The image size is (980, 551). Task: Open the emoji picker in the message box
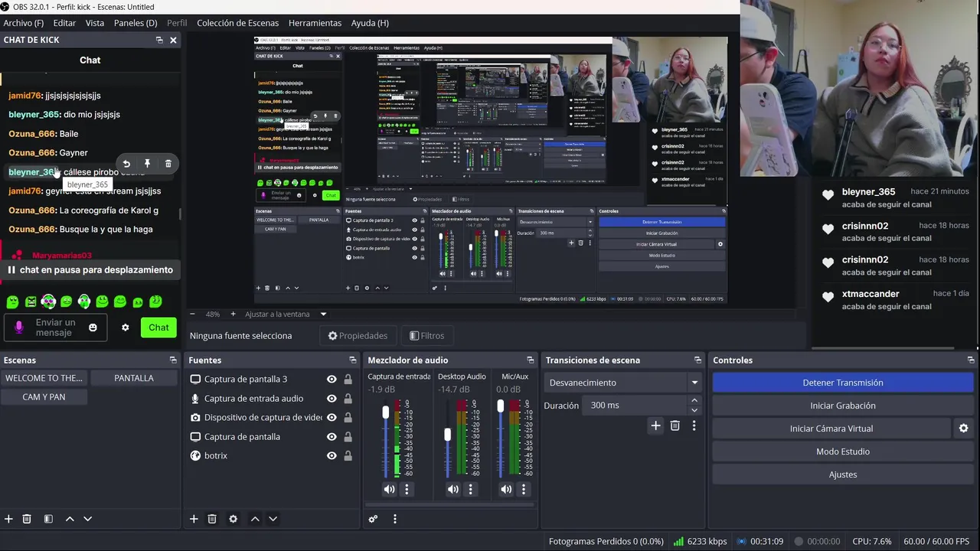(93, 328)
